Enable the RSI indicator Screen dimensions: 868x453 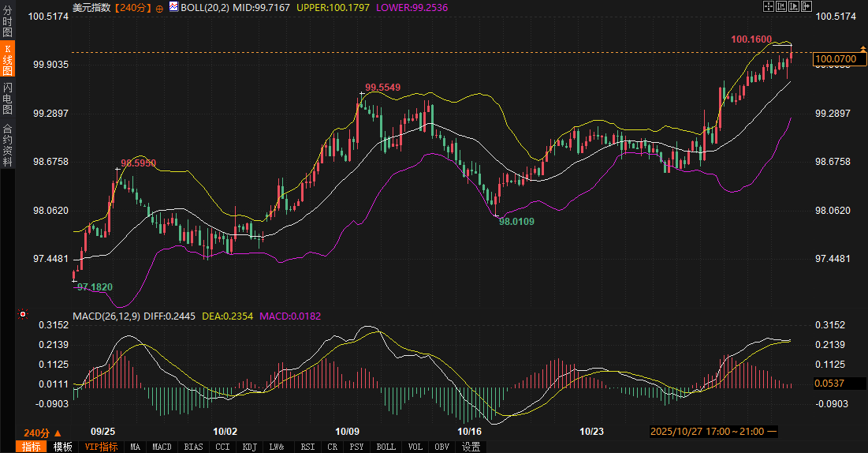307,447
